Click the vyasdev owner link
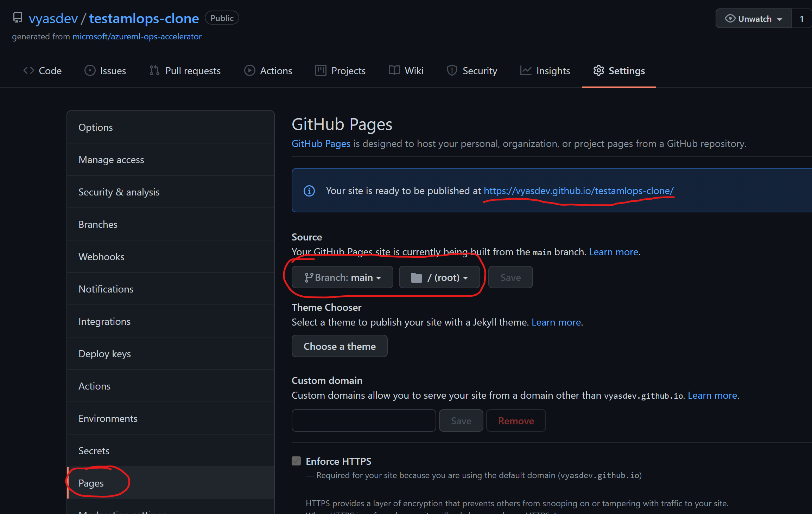This screenshot has width=812, height=514. point(53,18)
